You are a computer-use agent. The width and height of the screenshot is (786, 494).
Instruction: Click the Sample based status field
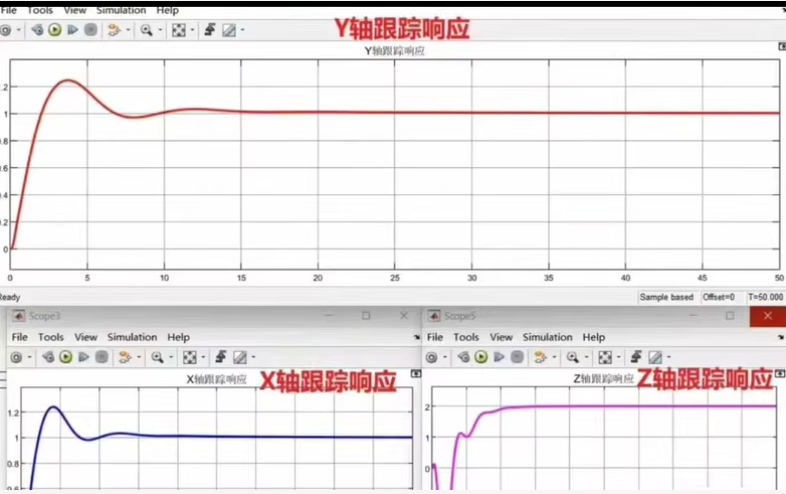coord(666,297)
